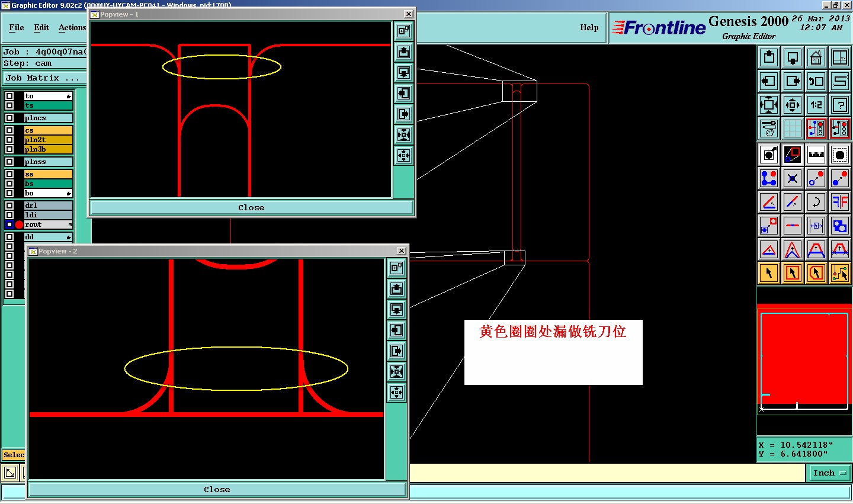Expand the arrow on layer to
Viewport: 853px width, 504px height.
[69, 96]
